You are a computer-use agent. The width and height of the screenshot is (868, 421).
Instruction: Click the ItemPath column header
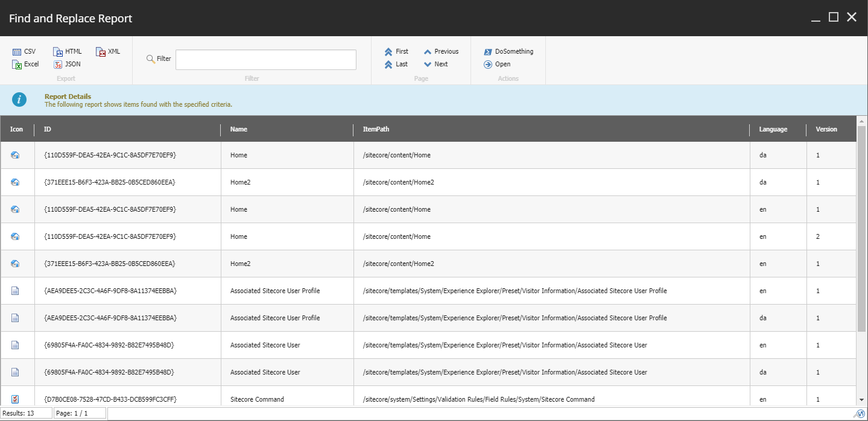click(x=375, y=129)
